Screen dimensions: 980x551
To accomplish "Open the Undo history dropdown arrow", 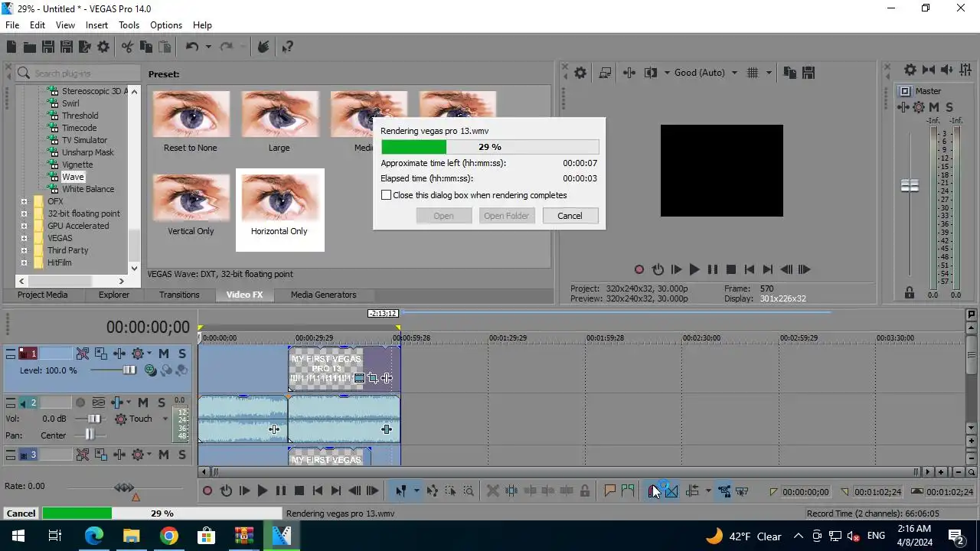I will click(208, 47).
